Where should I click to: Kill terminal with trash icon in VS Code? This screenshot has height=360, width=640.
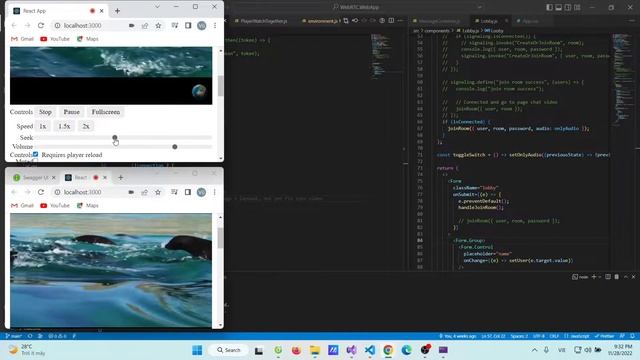pos(616,277)
